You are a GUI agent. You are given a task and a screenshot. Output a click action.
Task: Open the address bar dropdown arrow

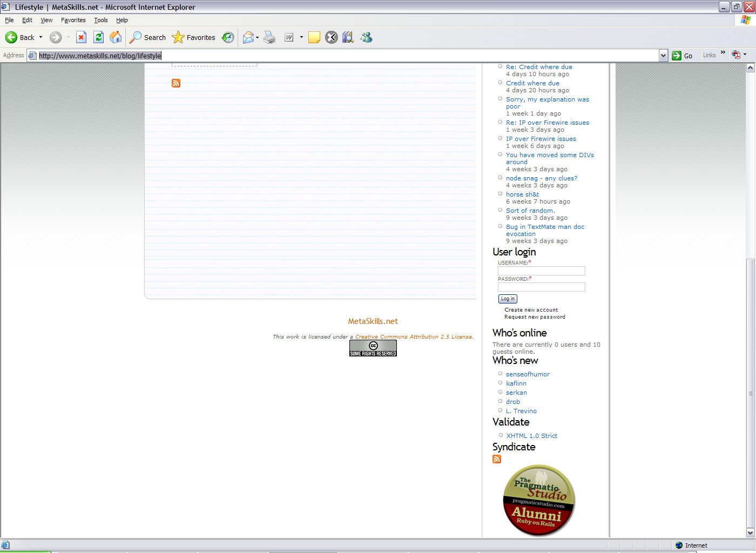(x=663, y=56)
